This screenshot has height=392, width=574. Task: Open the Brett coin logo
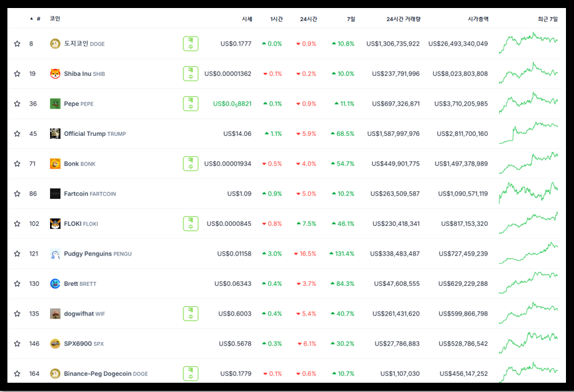(x=55, y=284)
